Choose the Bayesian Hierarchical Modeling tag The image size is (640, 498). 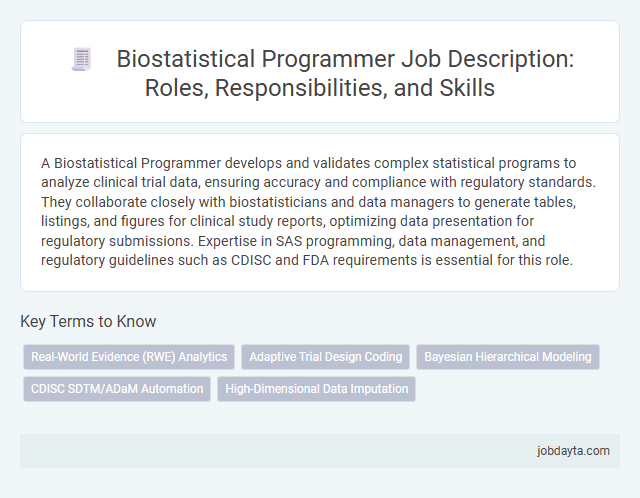pos(508,357)
